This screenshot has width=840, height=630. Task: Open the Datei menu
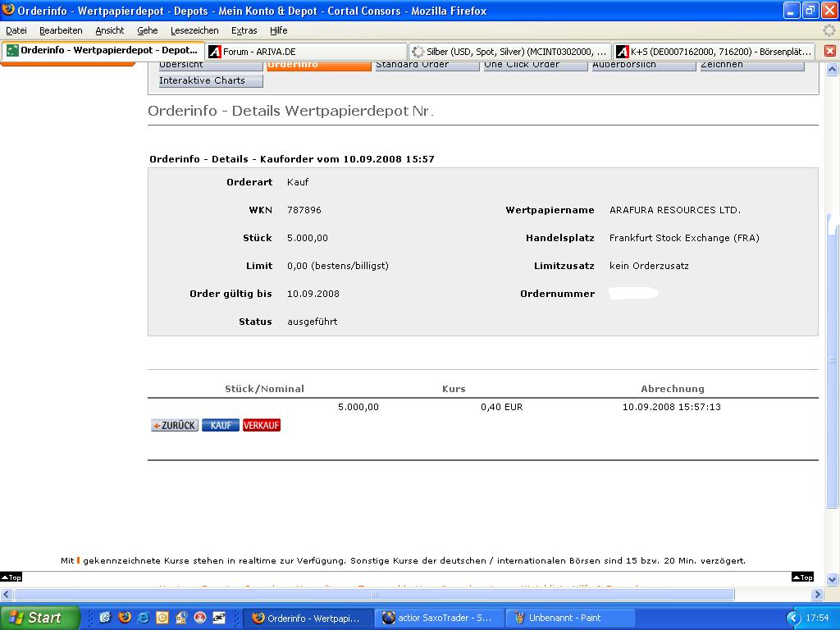tap(16, 30)
